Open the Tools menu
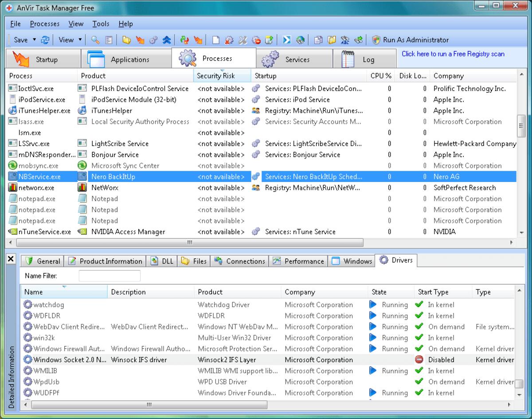532x419 pixels. (x=101, y=24)
